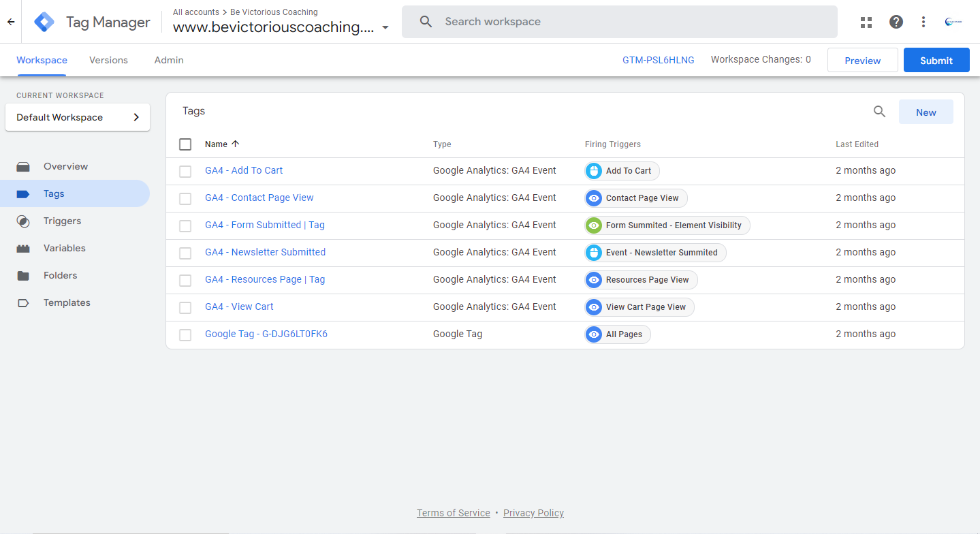
Task: Click into the Search workspace field
Action: click(x=620, y=22)
